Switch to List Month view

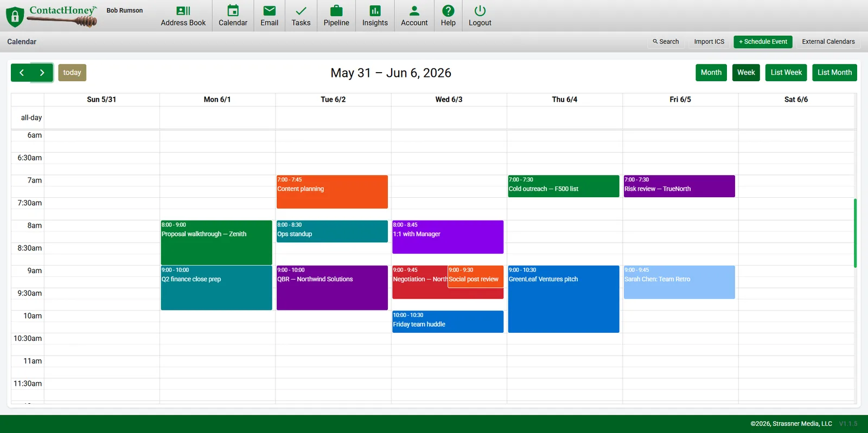pos(834,73)
